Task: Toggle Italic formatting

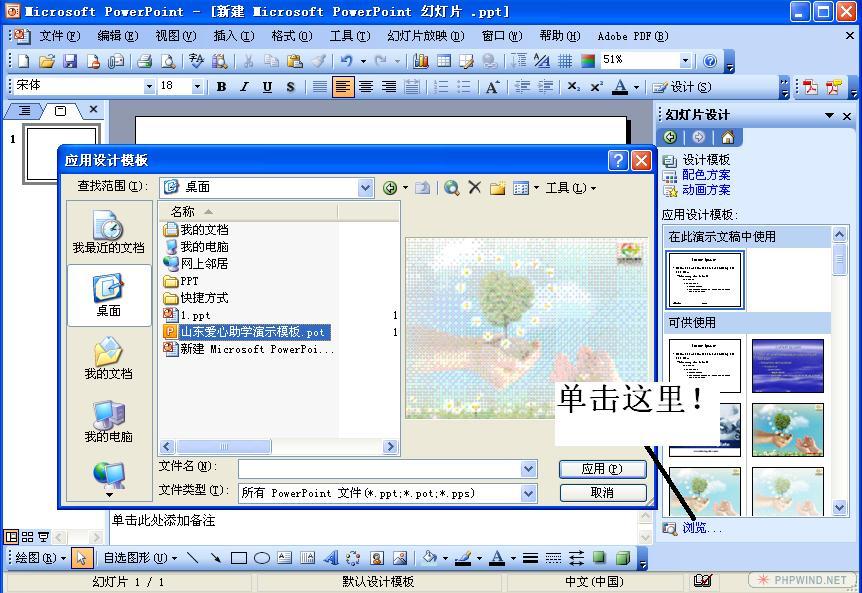Action: tap(245, 86)
